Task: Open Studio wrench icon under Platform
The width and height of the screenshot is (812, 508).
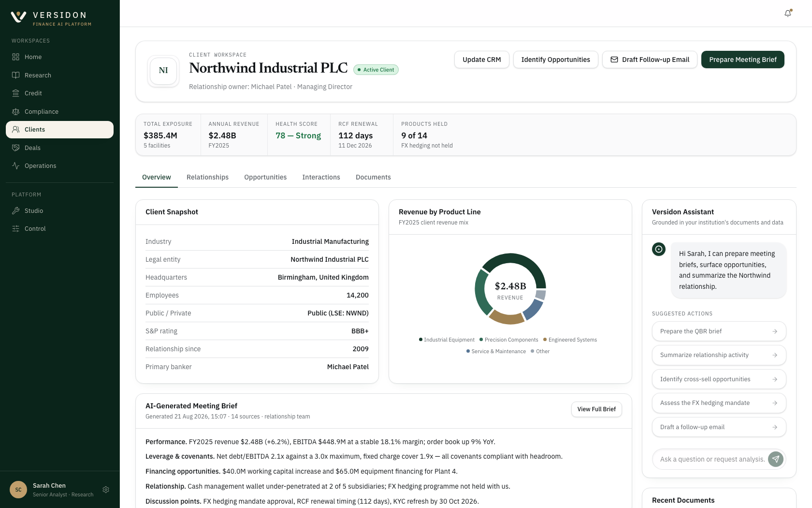Action: [15, 210]
